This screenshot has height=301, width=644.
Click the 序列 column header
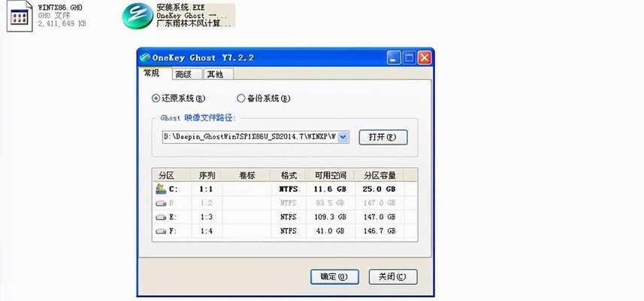[x=206, y=175]
